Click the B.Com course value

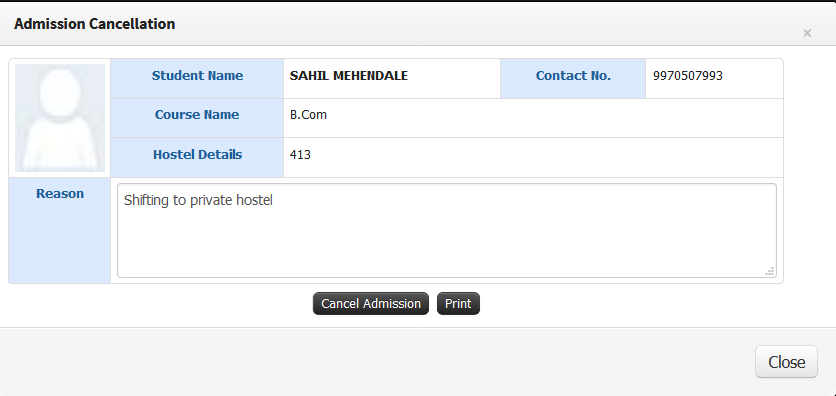[308, 115]
